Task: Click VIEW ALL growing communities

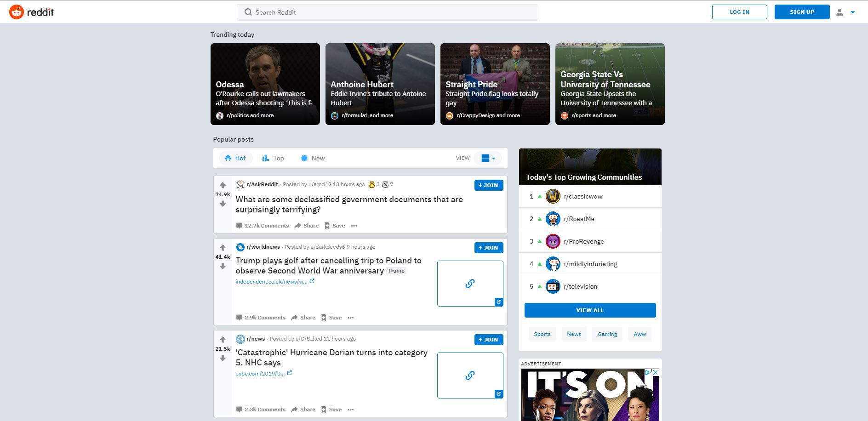Action: click(x=590, y=310)
